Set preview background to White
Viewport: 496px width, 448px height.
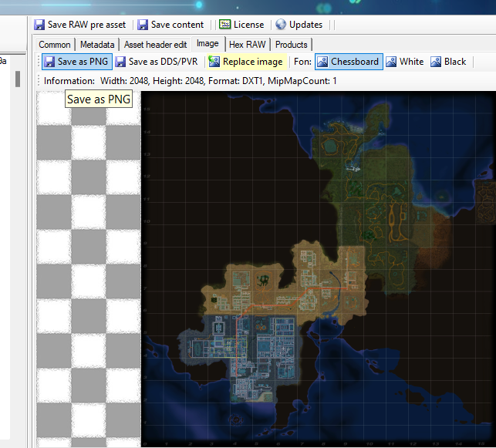[404, 62]
